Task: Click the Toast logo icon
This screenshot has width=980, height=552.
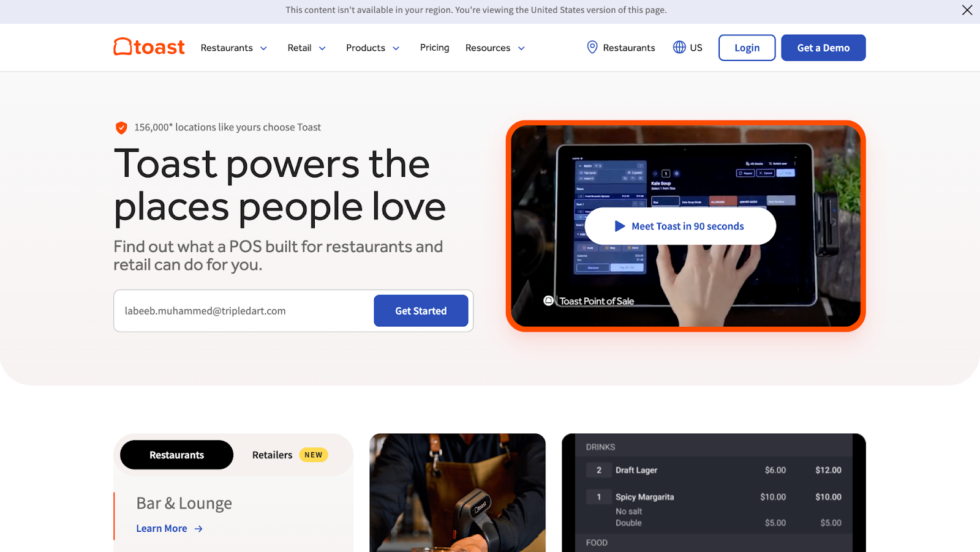Action: pyautogui.click(x=123, y=47)
